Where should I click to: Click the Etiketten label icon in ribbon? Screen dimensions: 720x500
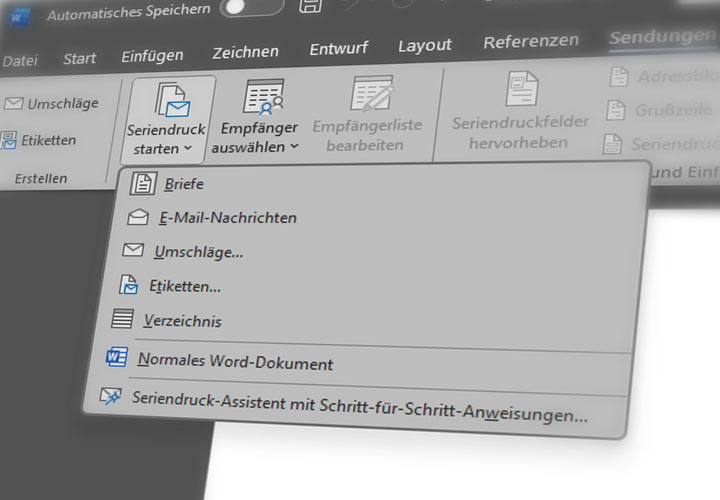(8, 140)
